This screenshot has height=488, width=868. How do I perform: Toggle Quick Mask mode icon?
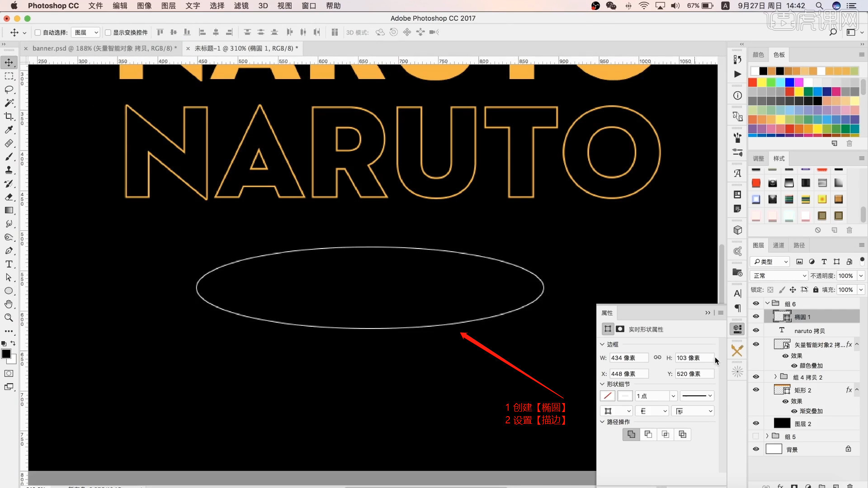pos(9,374)
